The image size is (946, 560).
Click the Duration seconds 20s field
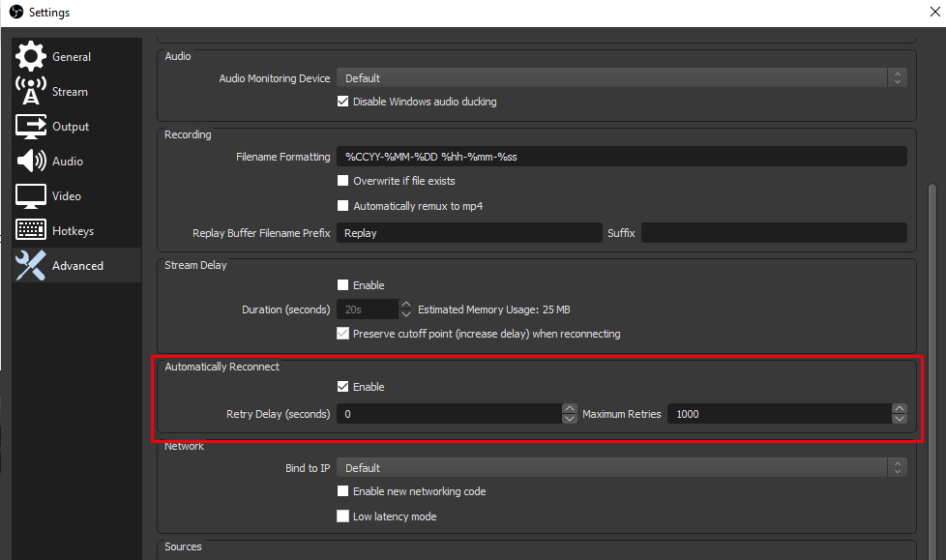tap(368, 309)
